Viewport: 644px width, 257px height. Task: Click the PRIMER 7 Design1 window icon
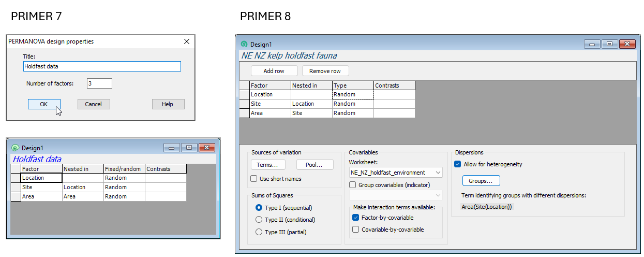point(15,148)
